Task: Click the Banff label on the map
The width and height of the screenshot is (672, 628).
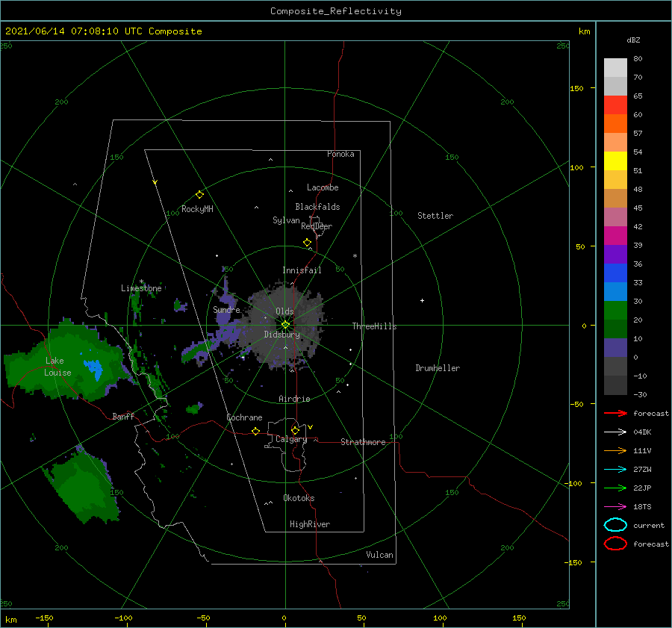Action: click(123, 416)
